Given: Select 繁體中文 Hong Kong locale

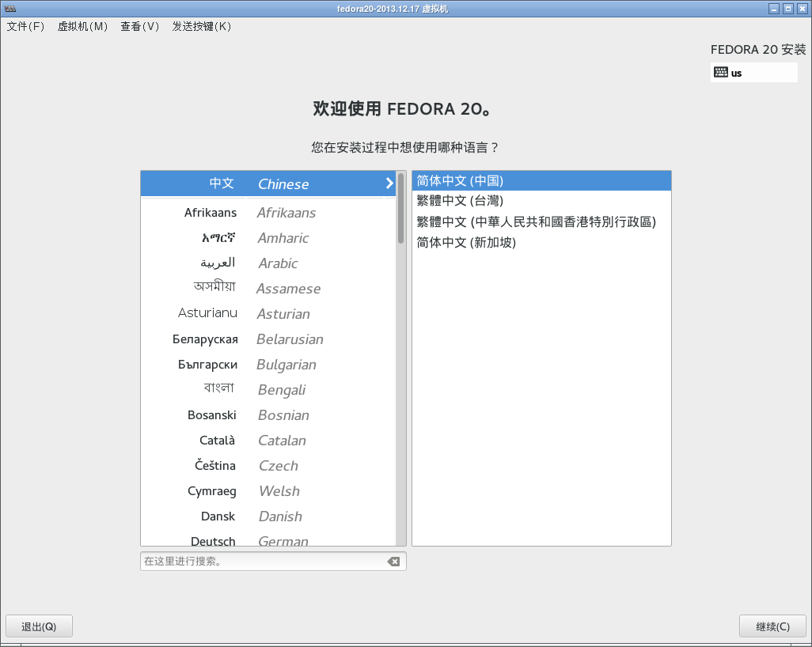Looking at the screenshot, I should point(541,221).
